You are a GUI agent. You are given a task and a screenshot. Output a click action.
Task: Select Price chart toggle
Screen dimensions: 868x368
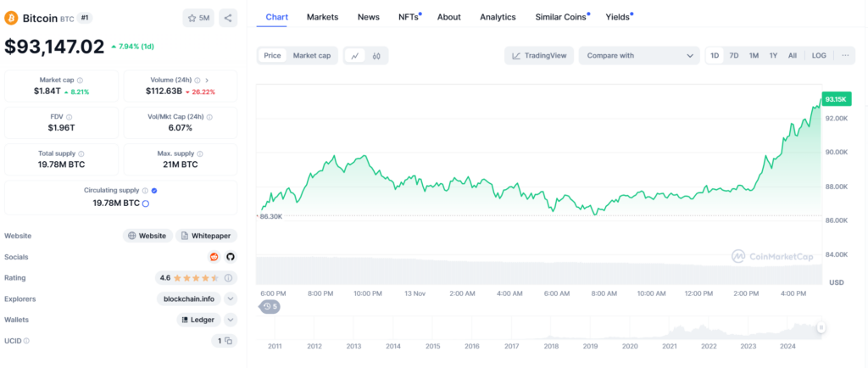pos(272,55)
